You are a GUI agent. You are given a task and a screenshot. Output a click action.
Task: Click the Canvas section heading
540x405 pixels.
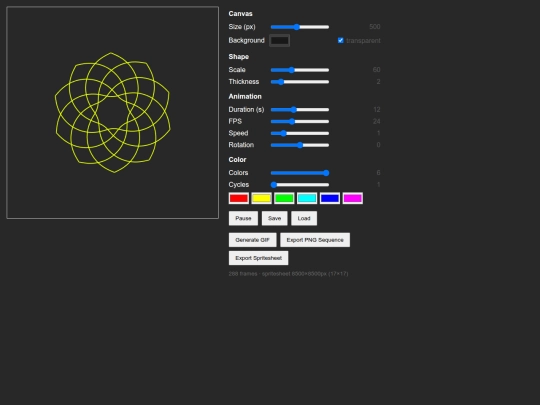[x=240, y=14]
